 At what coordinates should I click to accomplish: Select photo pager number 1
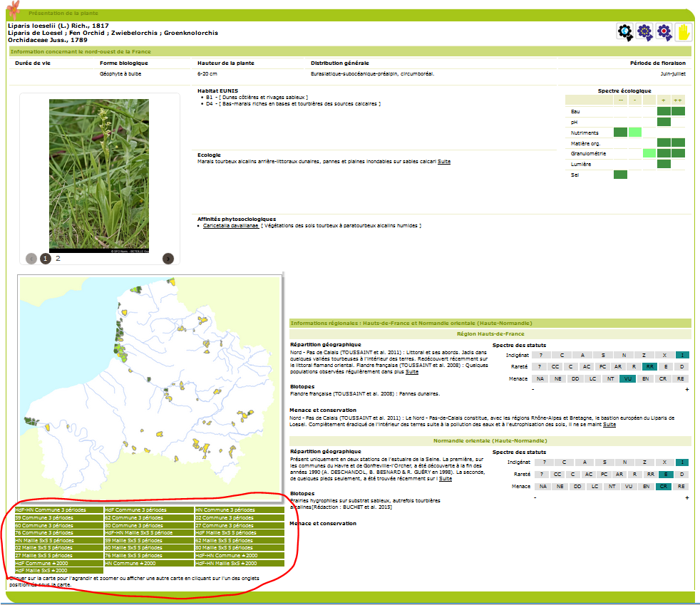46,259
